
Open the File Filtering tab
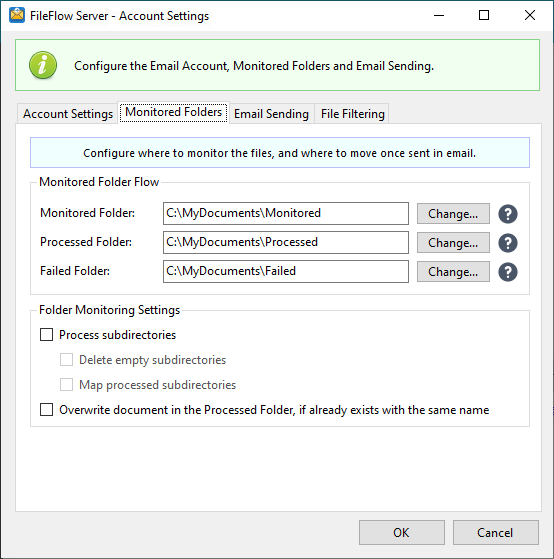click(x=353, y=114)
